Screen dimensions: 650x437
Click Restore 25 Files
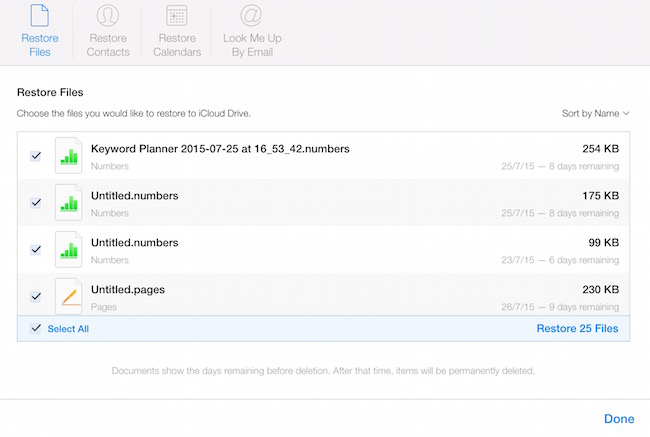click(577, 328)
